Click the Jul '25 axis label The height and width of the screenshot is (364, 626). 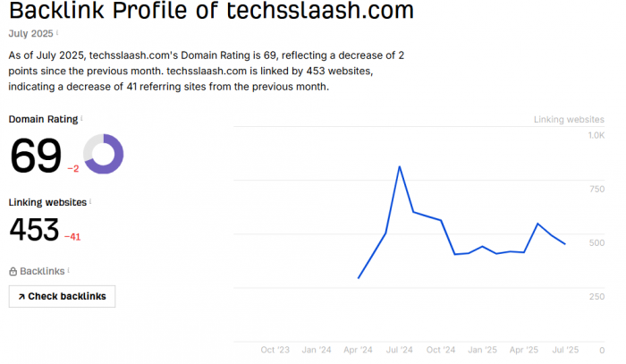(565, 350)
